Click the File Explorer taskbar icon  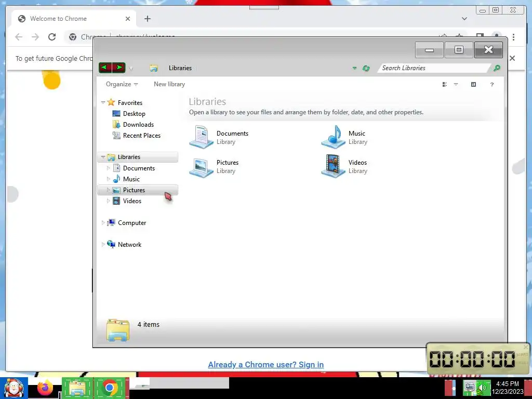pyautogui.click(x=77, y=388)
